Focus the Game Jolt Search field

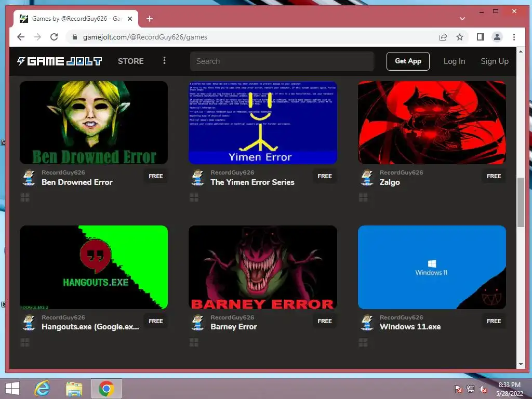(282, 61)
